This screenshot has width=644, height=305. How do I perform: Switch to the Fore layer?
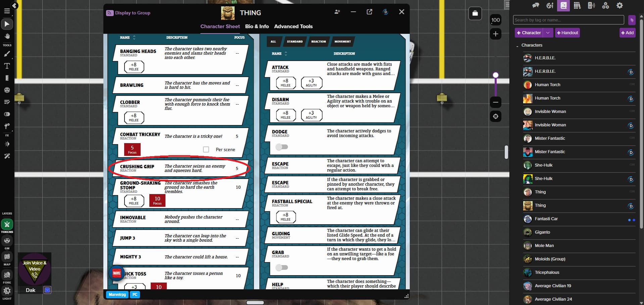coord(7,275)
